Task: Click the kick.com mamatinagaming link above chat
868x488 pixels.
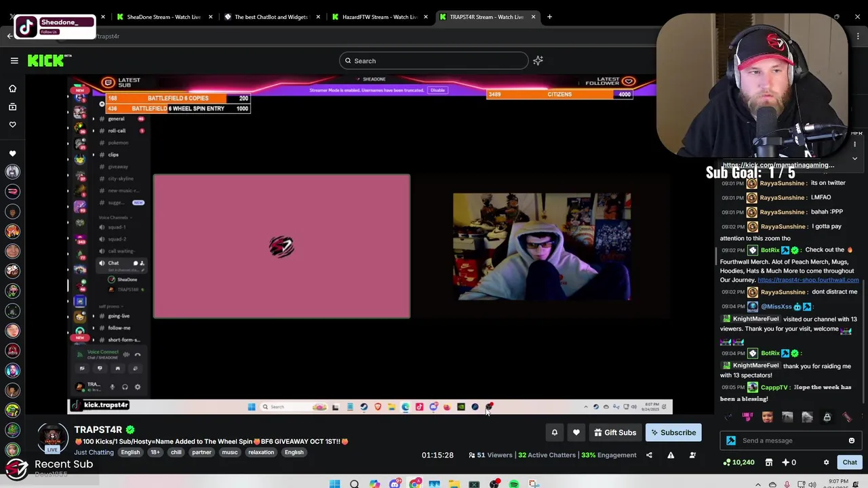Action: coord(778,165)
